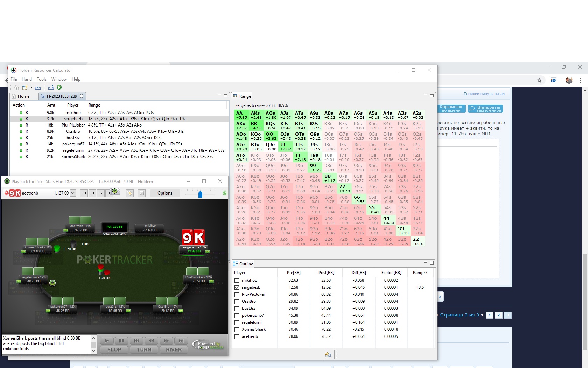Minimize the Outline panel

426,263
